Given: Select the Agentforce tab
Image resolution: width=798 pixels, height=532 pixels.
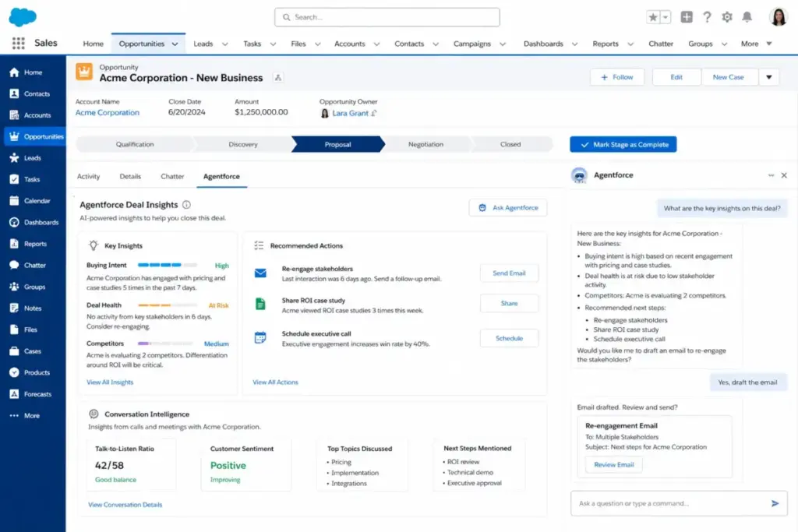Looking at the screenshot, I should coord(221,176).
